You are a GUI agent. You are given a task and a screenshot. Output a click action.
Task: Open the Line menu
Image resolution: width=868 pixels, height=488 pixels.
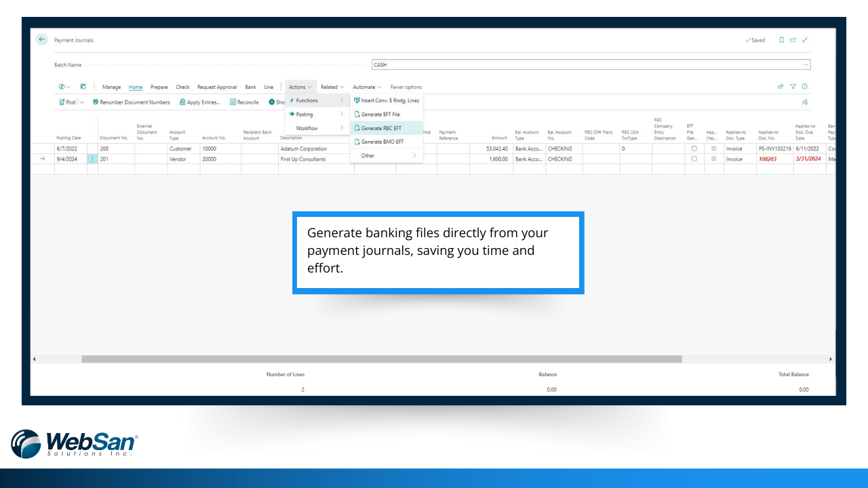click(x=269, y=87)
